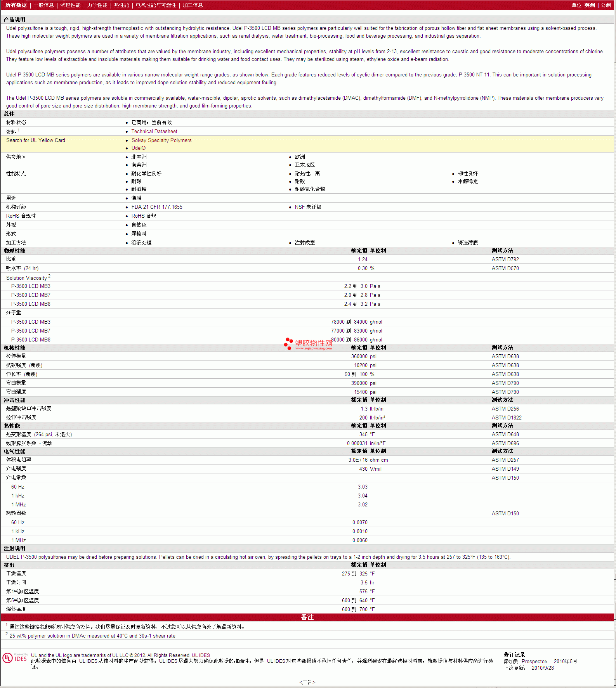Click the 铸造薄膜 processing method
The image size is (616, 688).
coord(468,243)
